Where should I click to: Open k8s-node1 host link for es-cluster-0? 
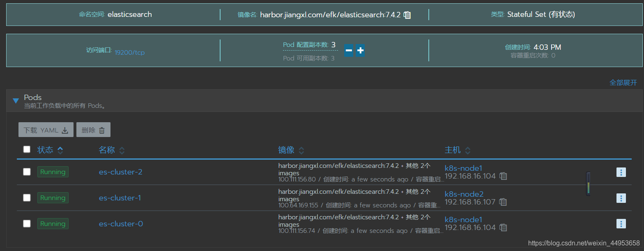coord(463,219)
